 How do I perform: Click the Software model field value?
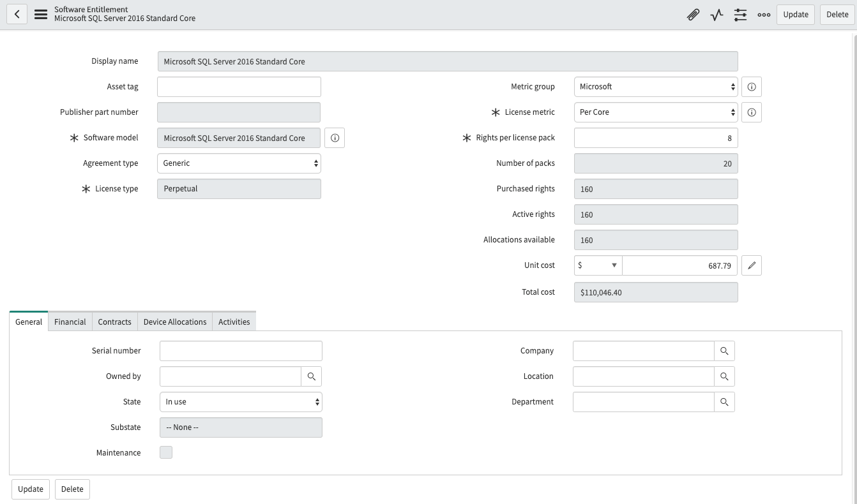(x=239, y=138)
